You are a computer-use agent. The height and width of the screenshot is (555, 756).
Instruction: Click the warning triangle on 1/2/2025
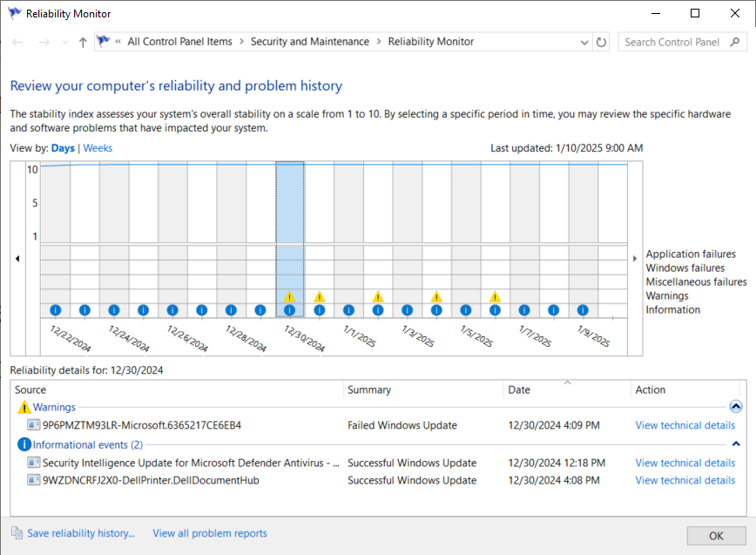pyautogui.click(x=378, y=296)
